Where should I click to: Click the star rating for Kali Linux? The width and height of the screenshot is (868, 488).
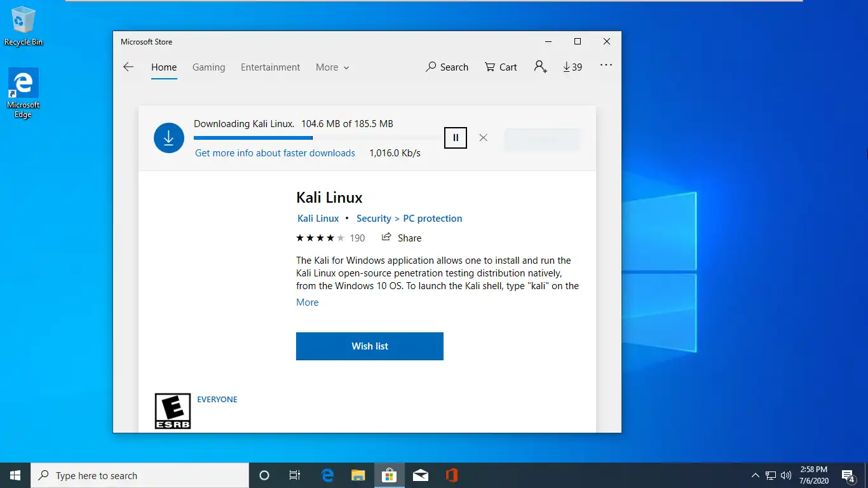320,238
